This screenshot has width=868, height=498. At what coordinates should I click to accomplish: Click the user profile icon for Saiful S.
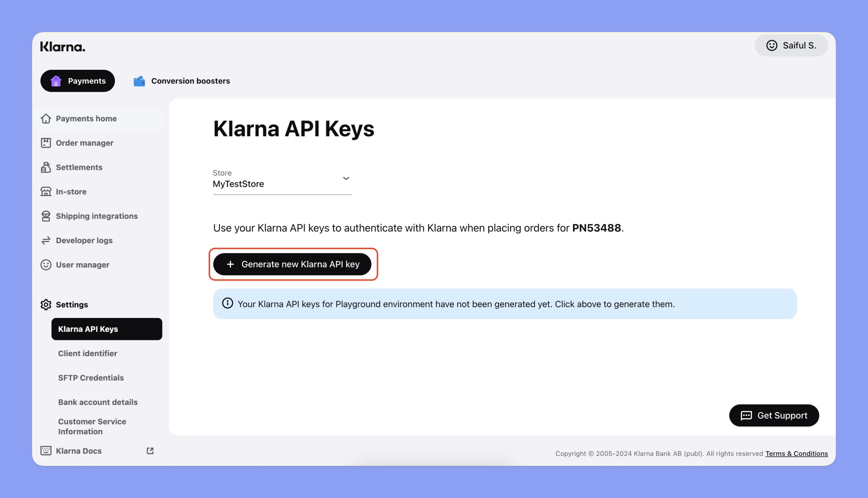click(x=771, y=45)
